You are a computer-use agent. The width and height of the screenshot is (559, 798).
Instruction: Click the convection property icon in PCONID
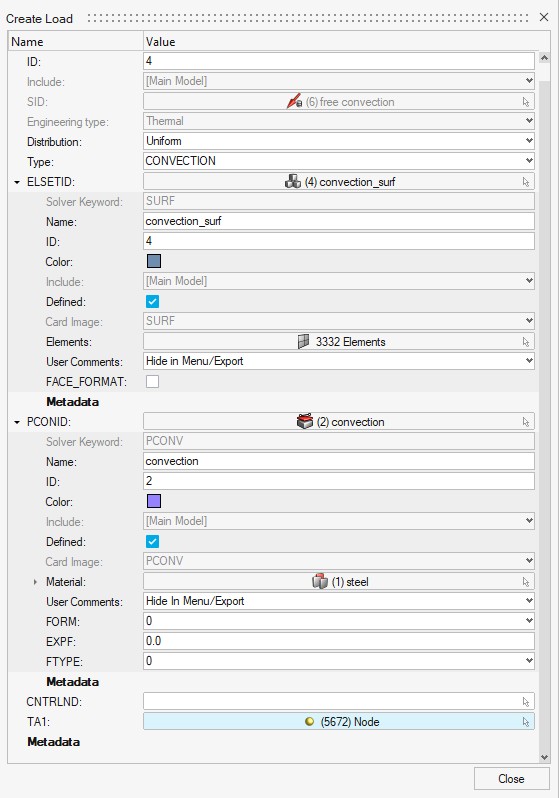tap(304, 421)
